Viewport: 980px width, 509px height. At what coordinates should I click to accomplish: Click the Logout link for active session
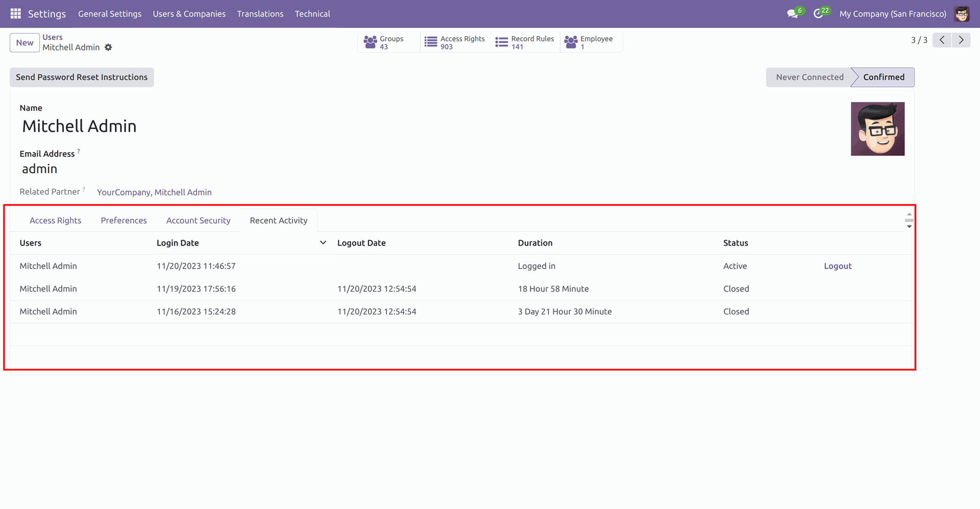pos(837,266)
